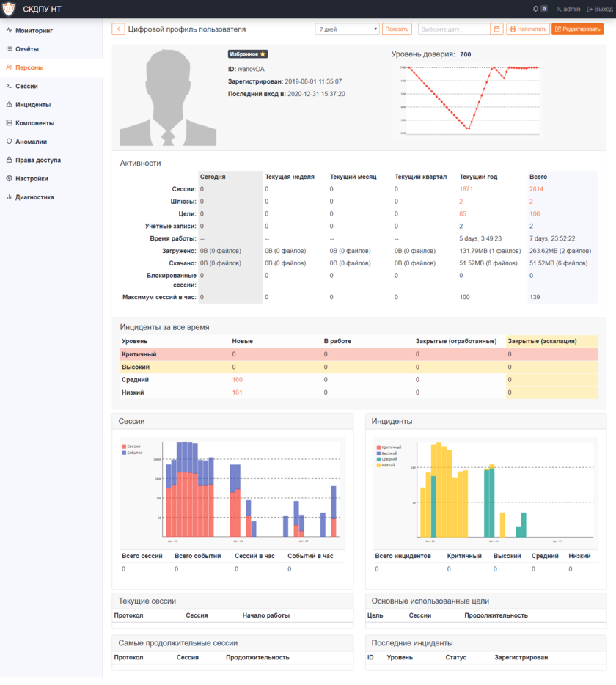
Task: Open Аномалии sidebar item
Action: tap(31, 142)
